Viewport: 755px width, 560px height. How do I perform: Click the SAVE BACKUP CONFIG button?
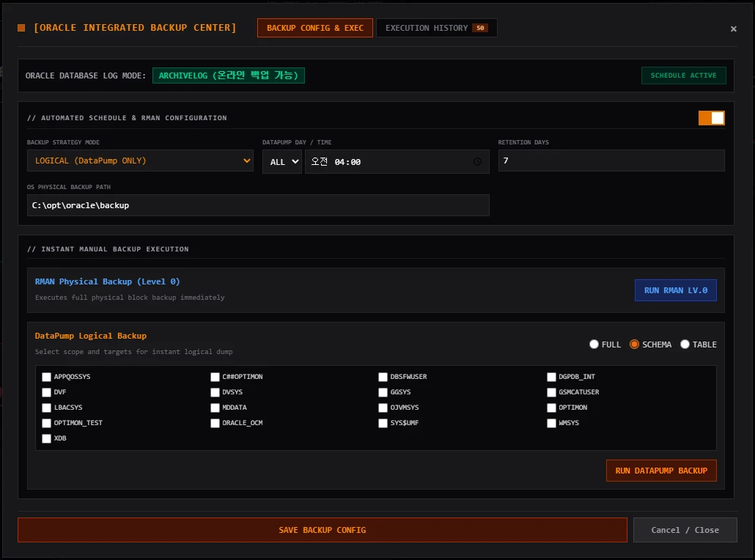click(323, 530)
